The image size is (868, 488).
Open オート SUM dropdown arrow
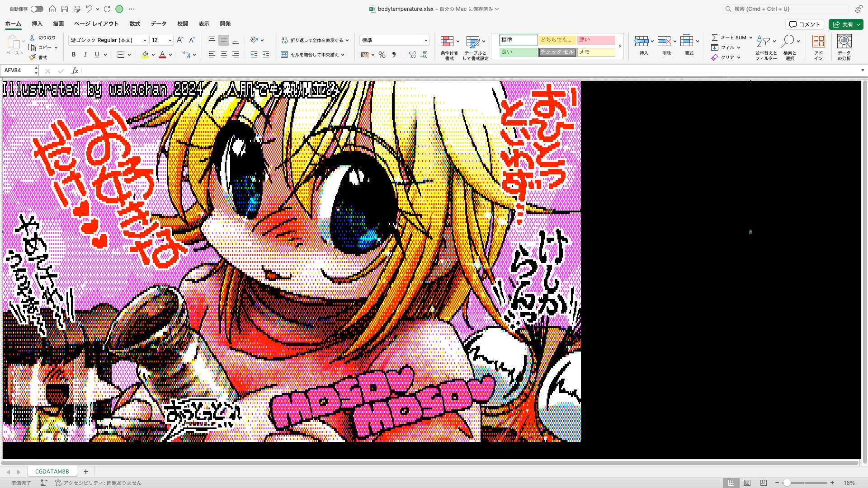(751, 38)
